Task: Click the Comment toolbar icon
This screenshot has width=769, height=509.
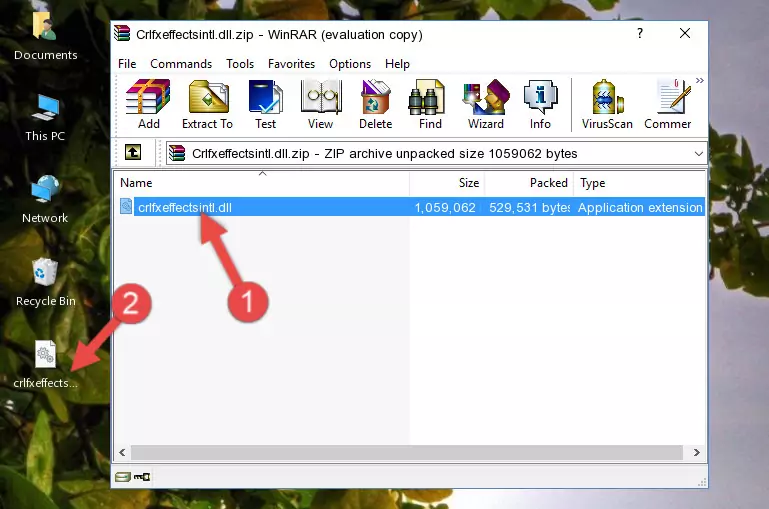Action: coord(668,104)
